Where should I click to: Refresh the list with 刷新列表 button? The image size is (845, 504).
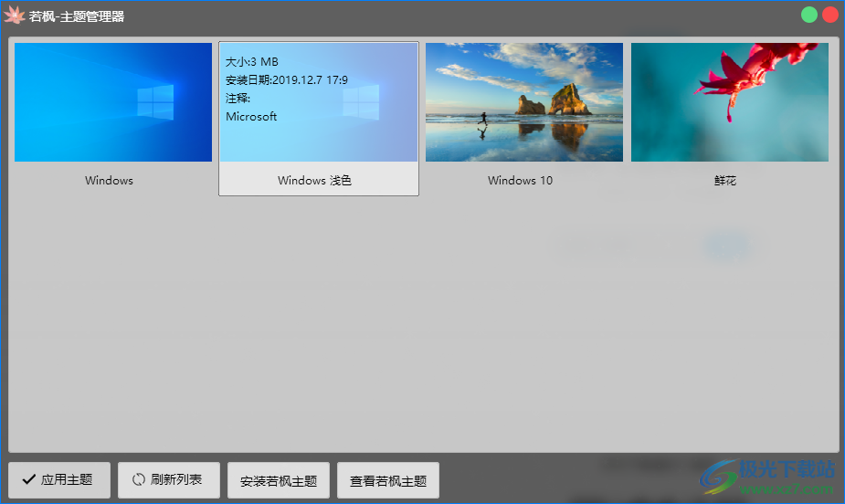pos(169,479)
